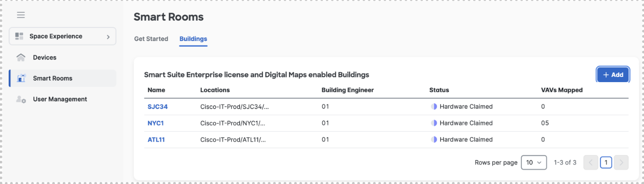The width and height of the screenshot is (644, 184).
Task: Click the Add button
Action: 613,75
